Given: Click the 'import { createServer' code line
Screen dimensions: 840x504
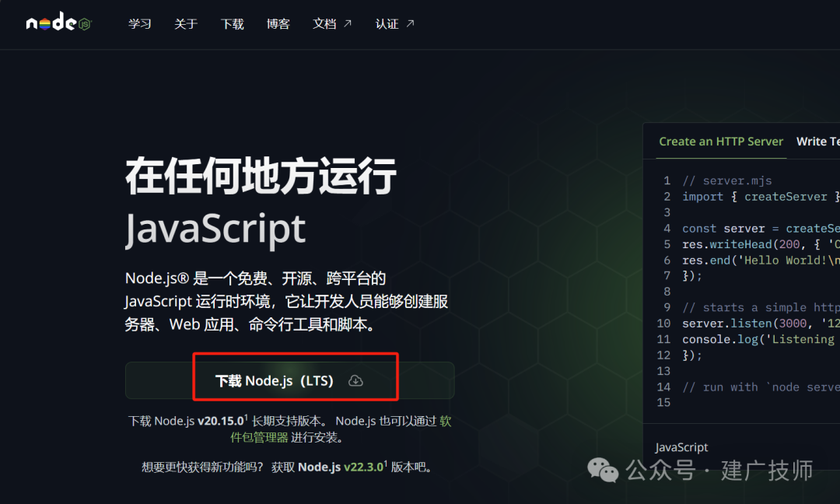Looking at the screenshot, I should (x=761, y=197).
